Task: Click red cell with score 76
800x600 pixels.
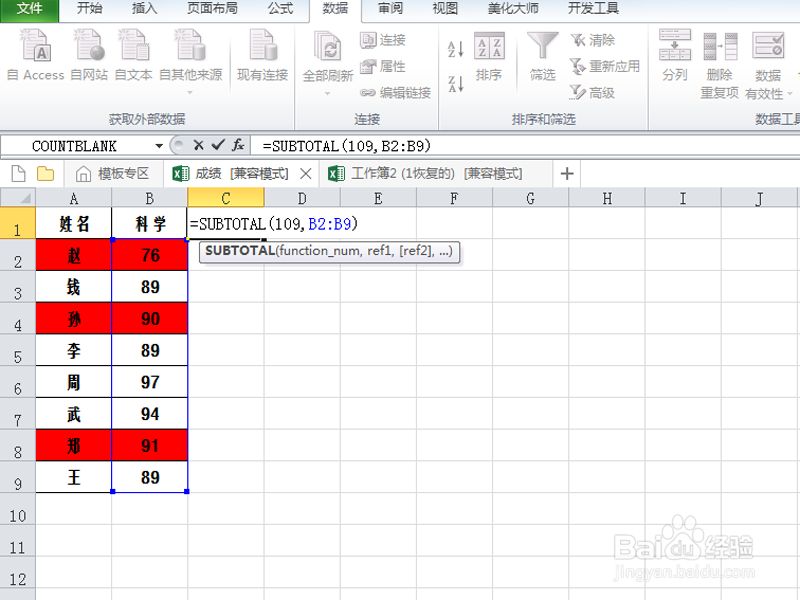Action: point(149,255)
